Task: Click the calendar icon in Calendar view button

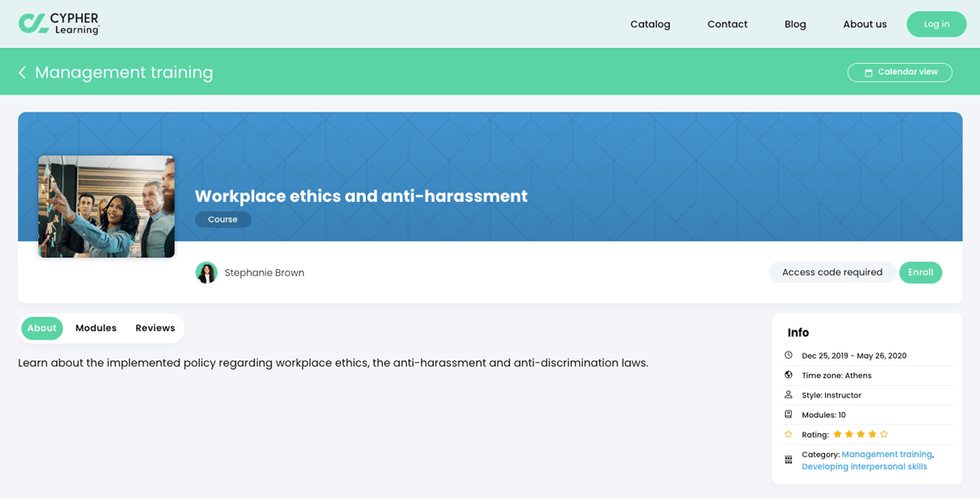Action: [x=868, y=72]
